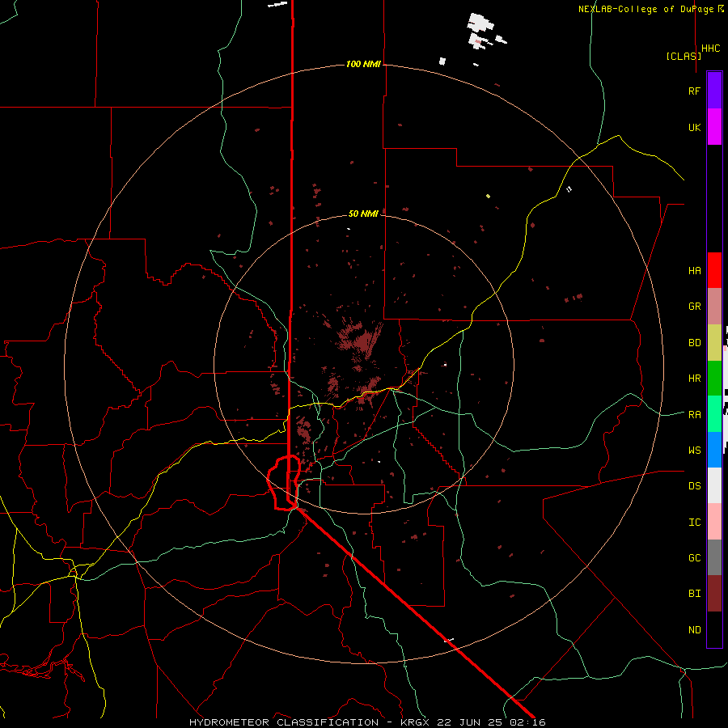Click the HR legend label
The image size is (728, 728).
pos(695,379)
